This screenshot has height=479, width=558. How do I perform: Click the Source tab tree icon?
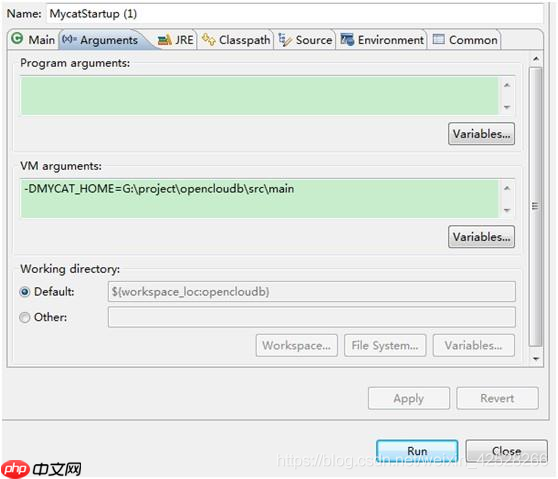[285, 40]
